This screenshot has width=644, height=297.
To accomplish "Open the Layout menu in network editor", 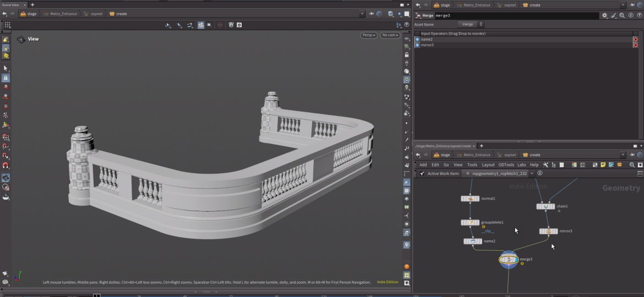I will pos(488,165).
